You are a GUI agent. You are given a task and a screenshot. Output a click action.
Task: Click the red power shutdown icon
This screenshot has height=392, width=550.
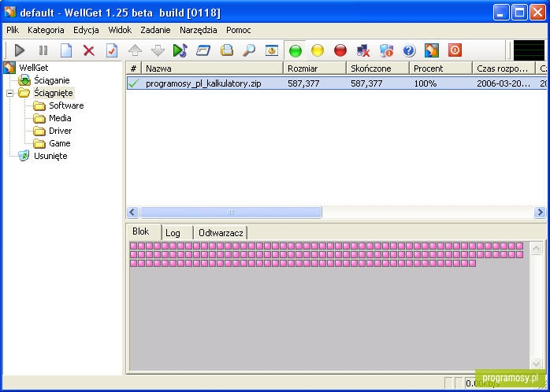[x=455, y=50]
